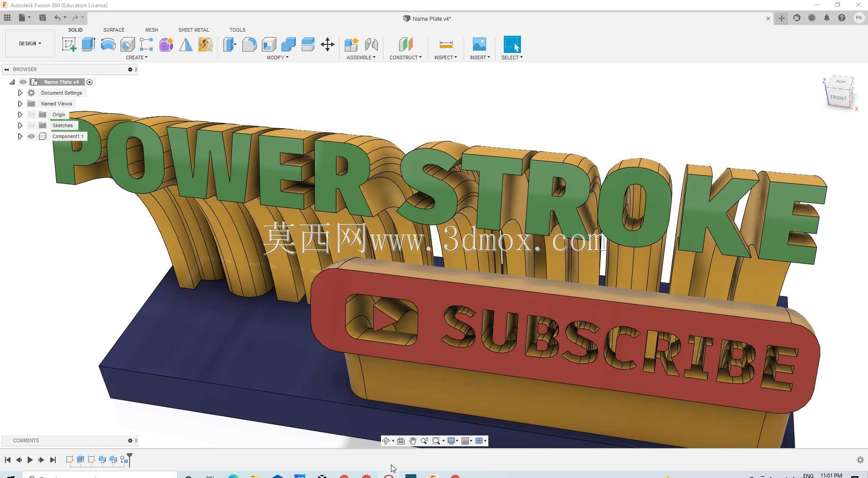
Task: Expand the Origin folder node
Action: coord(20,115)
